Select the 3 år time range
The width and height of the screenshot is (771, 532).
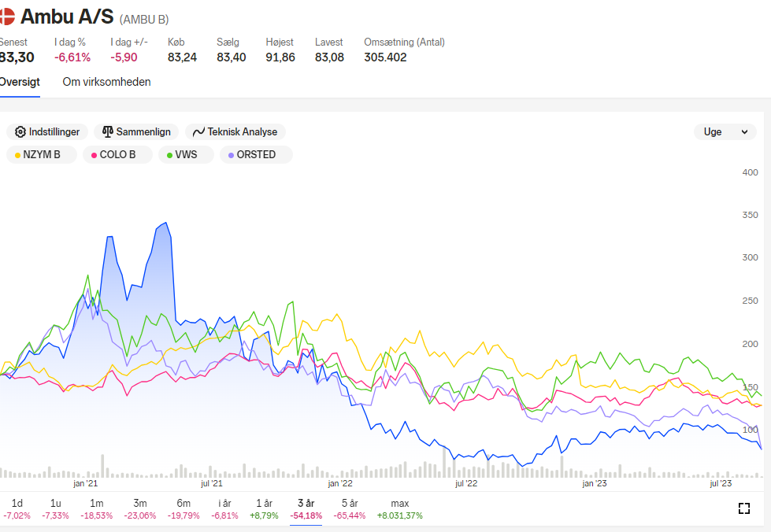point(306,509)
